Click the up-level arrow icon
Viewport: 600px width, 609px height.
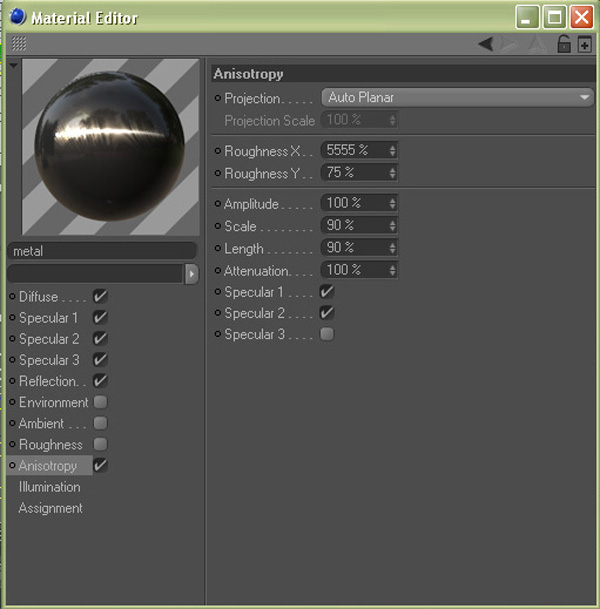click(535, 43)
